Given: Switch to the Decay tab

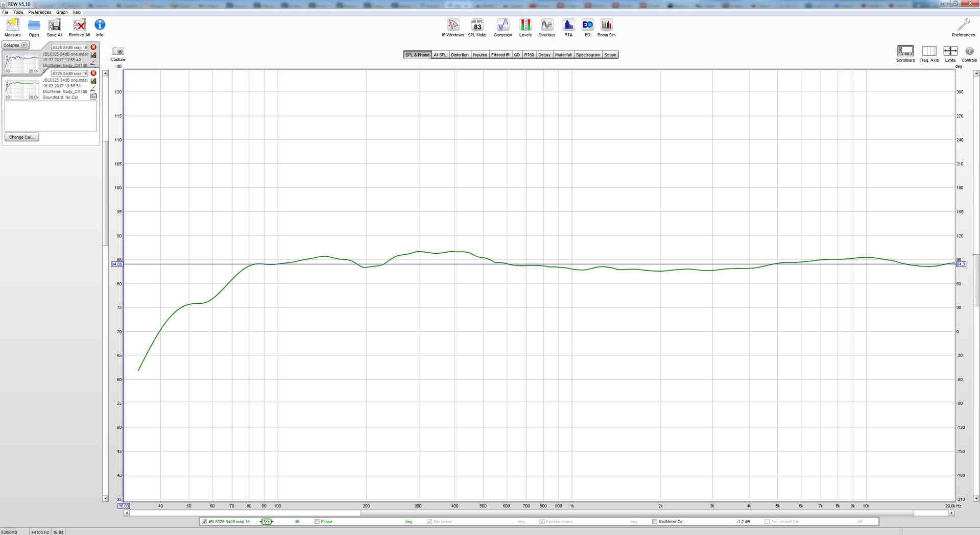Looking at the screenshot, I should 544,55.
